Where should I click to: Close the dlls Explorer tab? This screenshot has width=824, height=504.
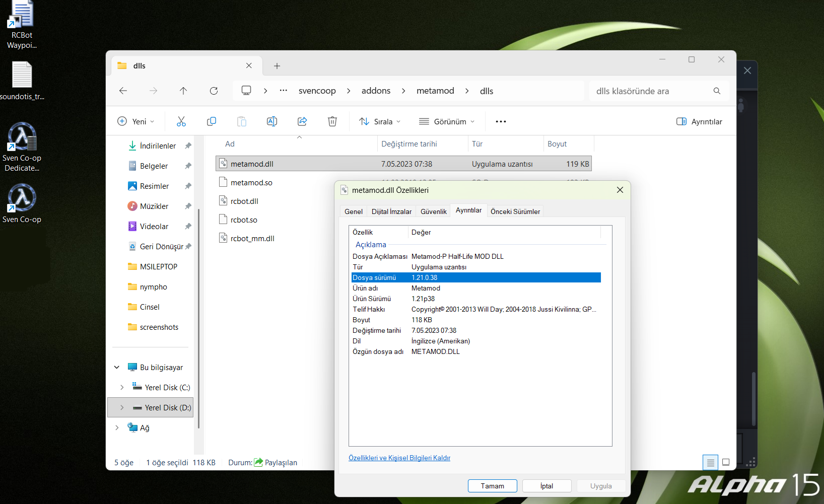[x=249, y=65]
